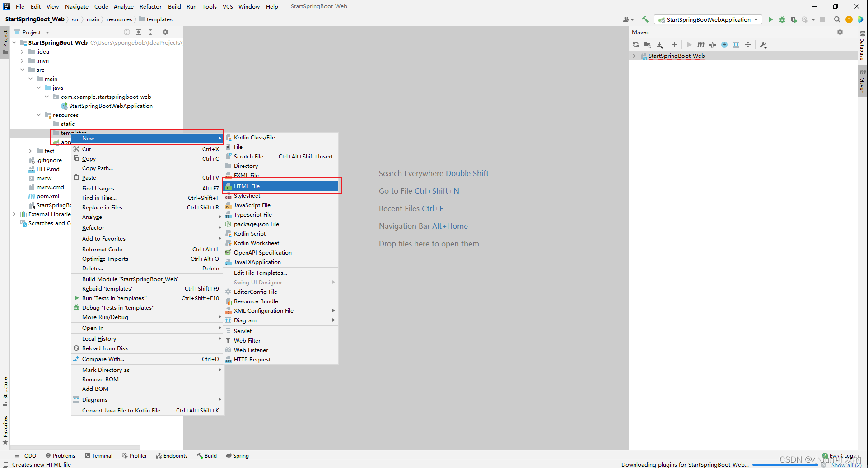
Task: Run with Coverage shield icon
Action: coord(793,19)
